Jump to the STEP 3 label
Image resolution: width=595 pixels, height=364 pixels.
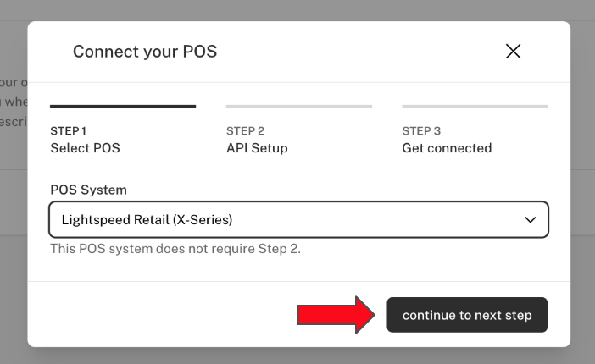(421, 131)
